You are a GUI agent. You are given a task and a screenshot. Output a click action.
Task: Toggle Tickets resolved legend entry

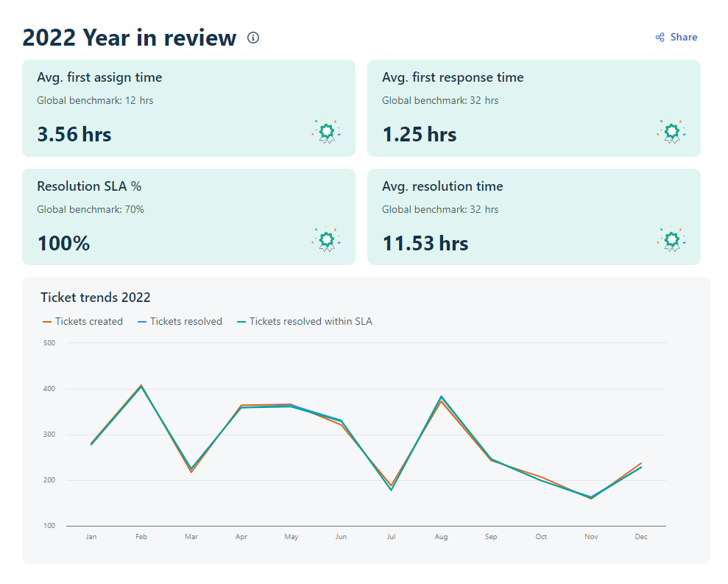180,322
